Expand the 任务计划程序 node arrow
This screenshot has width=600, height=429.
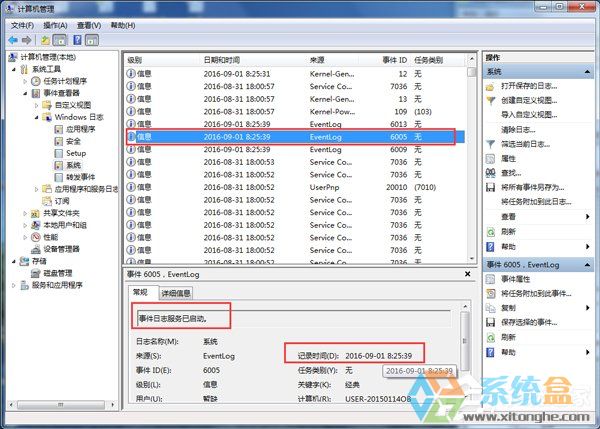(25, 81)
